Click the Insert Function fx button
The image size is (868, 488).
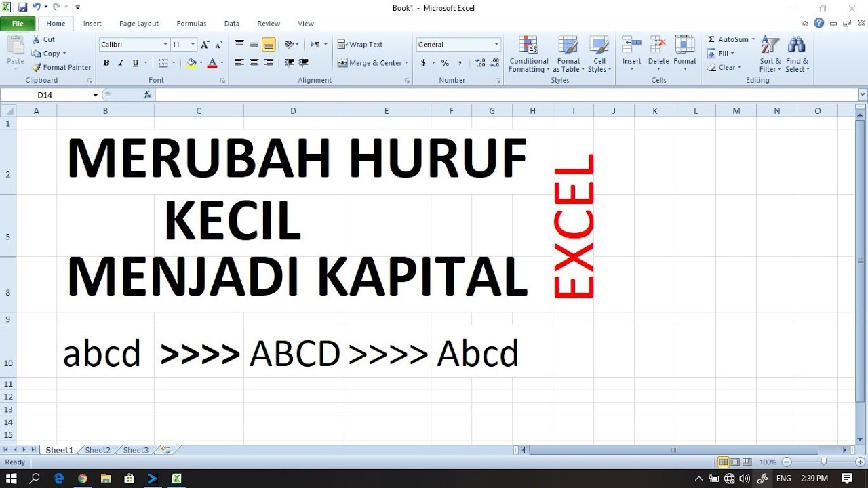147,95
